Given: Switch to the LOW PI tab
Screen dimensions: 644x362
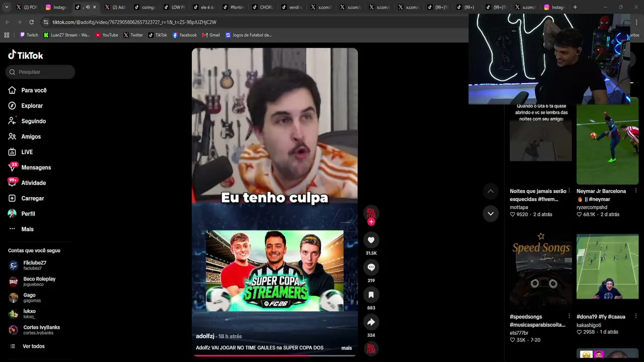Looking at the screenshot, I should [x=174, y=7].
